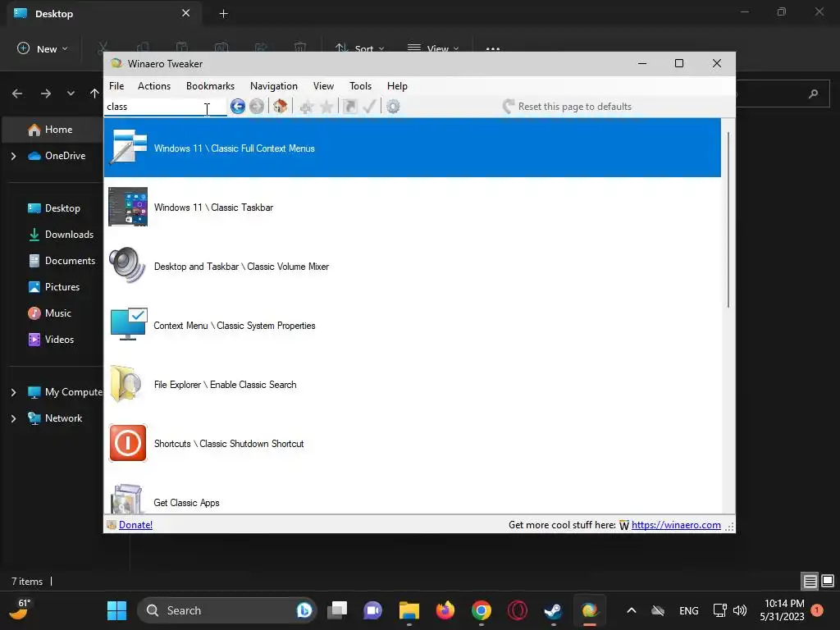Open the New dropdown in File Explorer
Viewport: 840px width, 630px height.
[43, 48]
